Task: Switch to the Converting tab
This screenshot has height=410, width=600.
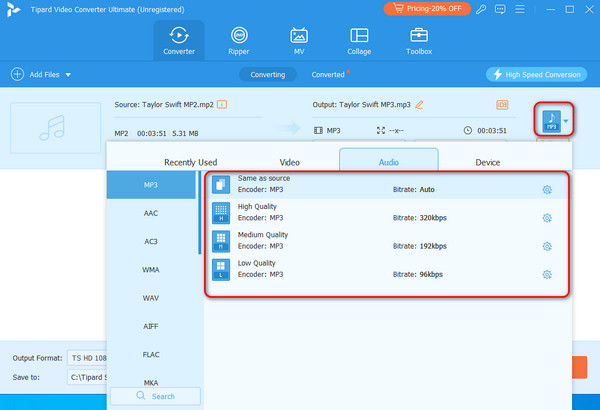Action: (268, 75)
